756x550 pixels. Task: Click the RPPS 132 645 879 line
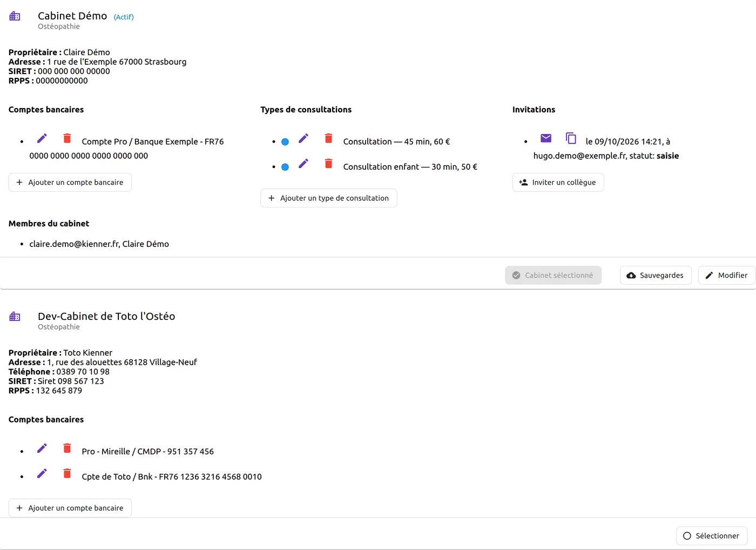45,390
